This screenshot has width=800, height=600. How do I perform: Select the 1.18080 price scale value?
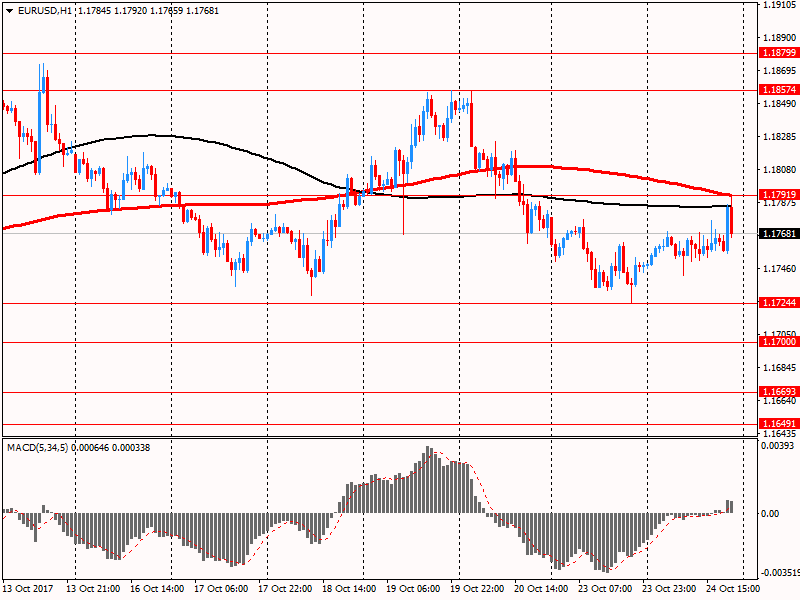pyautogui.click(x=780, y=169)
